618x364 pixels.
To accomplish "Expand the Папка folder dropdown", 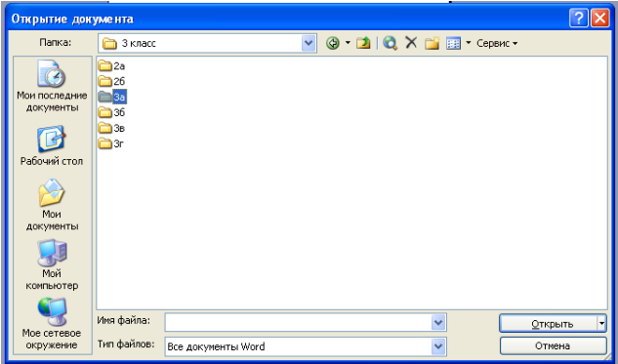I will coord(309,43).
